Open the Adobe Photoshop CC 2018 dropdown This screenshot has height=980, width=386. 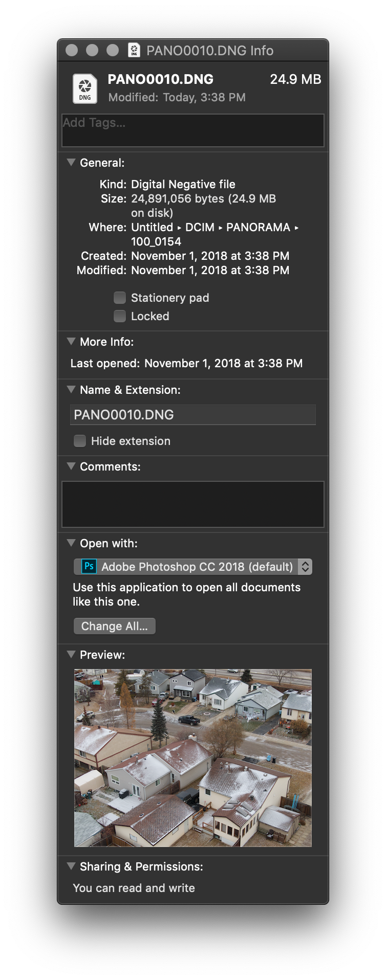click(x=193, y=567)
